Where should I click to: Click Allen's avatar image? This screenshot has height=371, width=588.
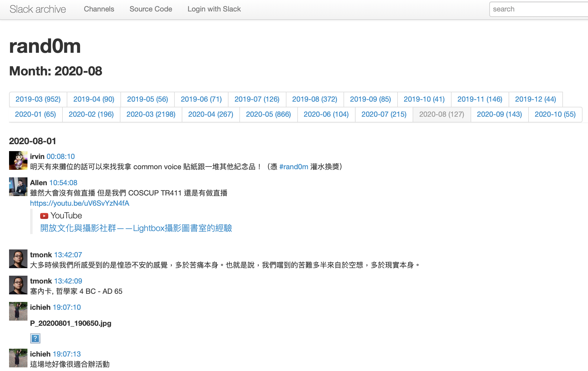pyautogui.click(x=18, y=187)
